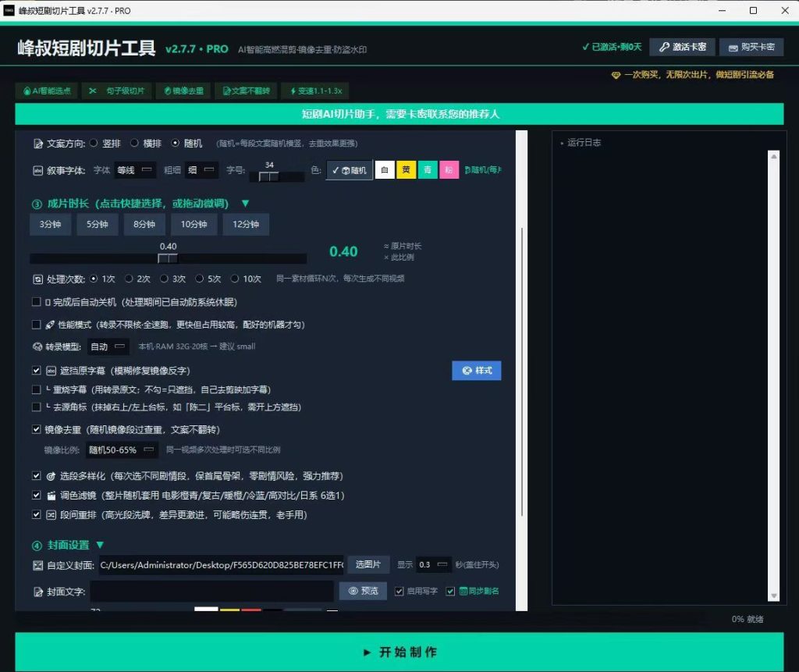Screen dimensions: 799x672
Task: Click the circled 3 icon at 成片时长
Action: coord(37,204)
